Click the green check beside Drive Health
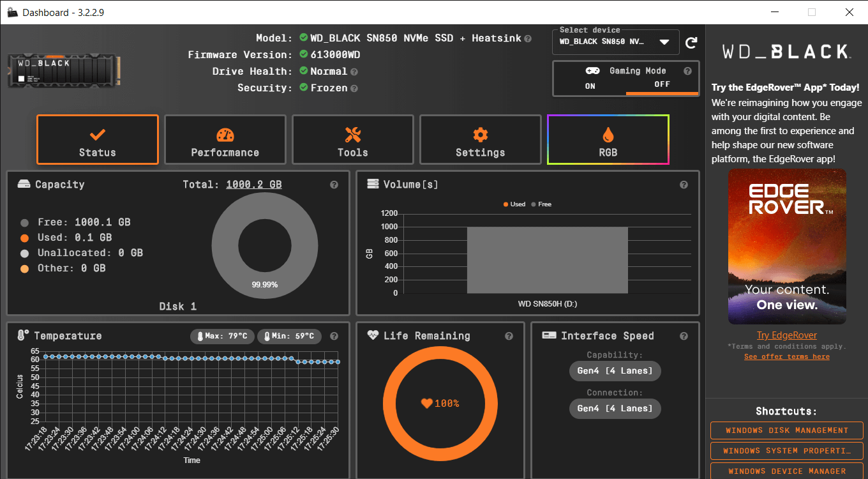This screenshot has width=868, height=479. click(x=304, y=71)
